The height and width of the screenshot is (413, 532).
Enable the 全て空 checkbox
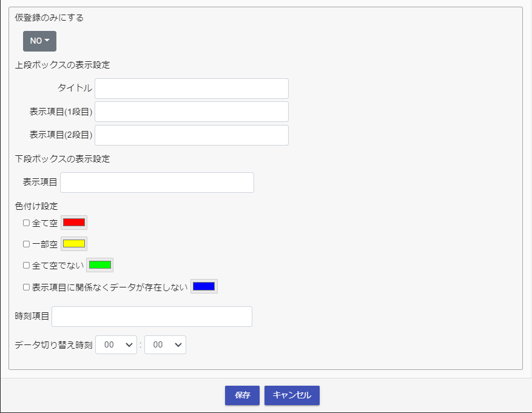[x=26, y=223]
